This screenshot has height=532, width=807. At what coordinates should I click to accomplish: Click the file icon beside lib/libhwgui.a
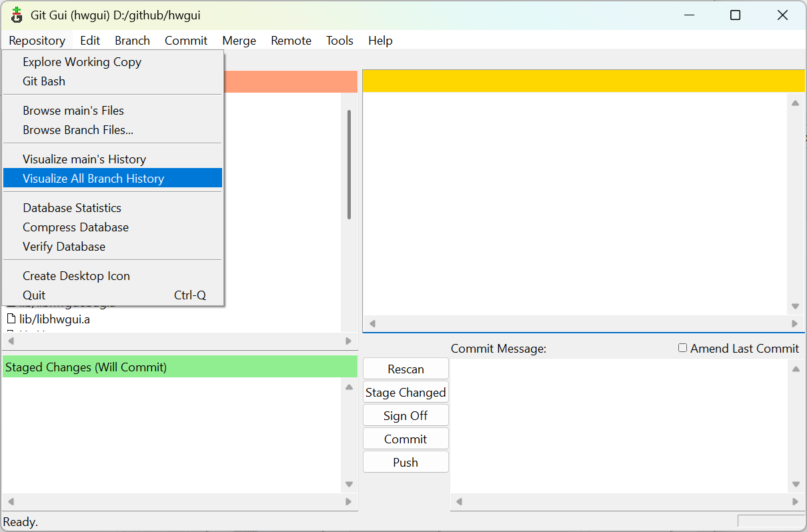11,319
